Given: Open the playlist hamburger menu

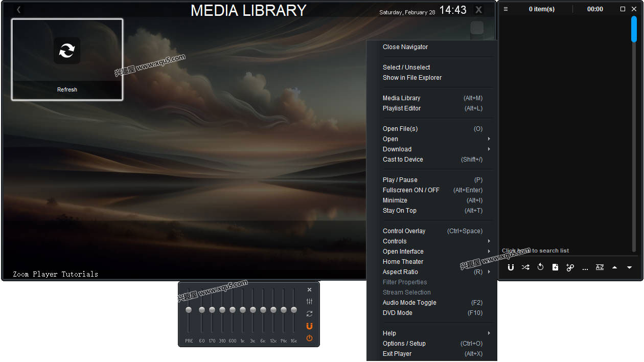Looking at the screenshot, I should point(505,9).
